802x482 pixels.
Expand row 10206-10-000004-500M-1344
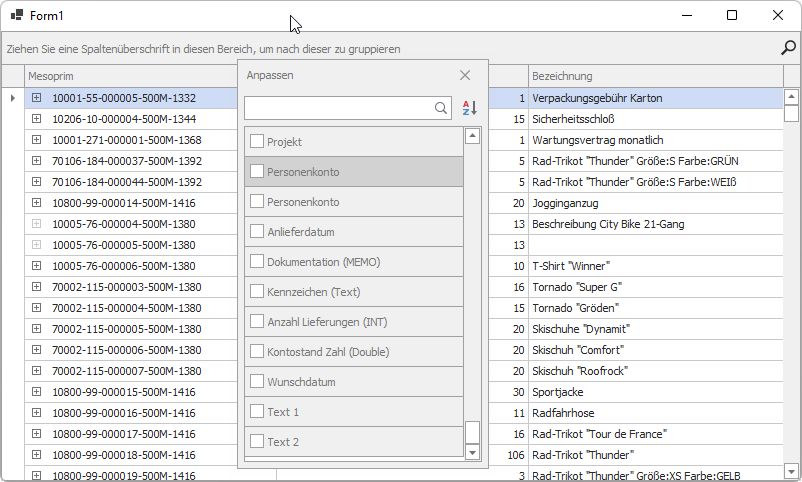pyautogui.click(x=36, y=118)
